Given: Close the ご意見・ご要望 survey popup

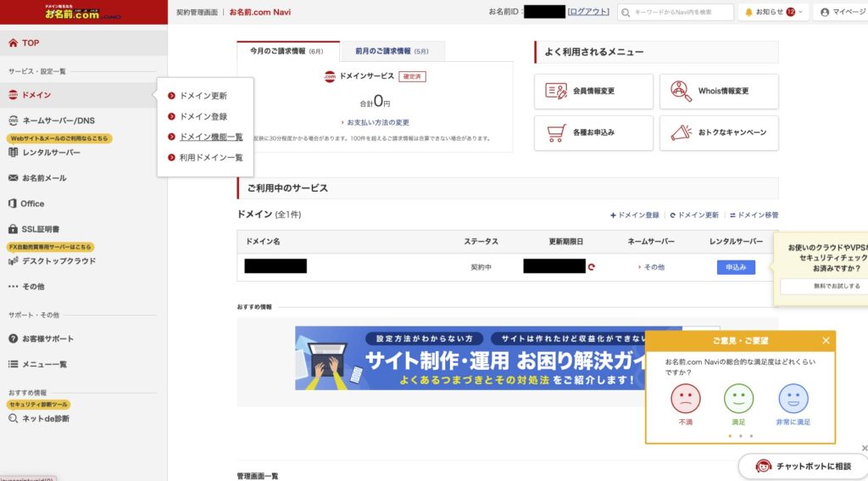Looking at the screenshot, I should click(x=826, y=340).
